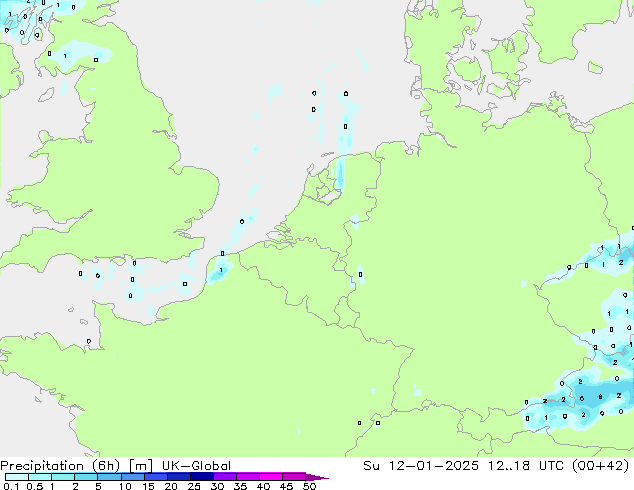The image size is (634, 490).
Task: Select the 10–15 legend color swatch
Action: click(x=132, y=477)
